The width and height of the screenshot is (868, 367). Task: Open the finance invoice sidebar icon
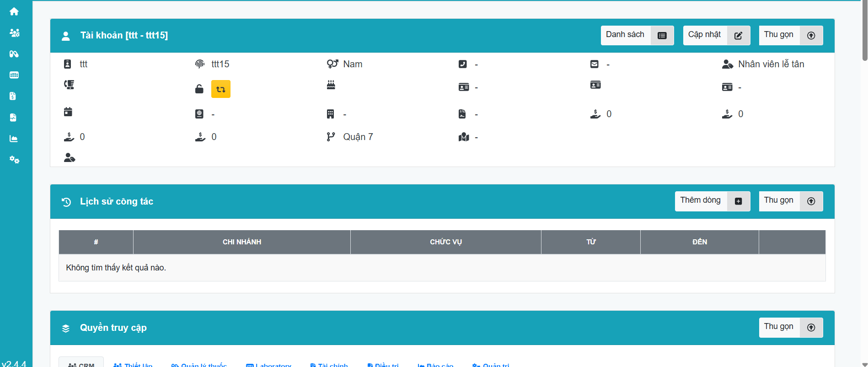(x=13, y=96)
